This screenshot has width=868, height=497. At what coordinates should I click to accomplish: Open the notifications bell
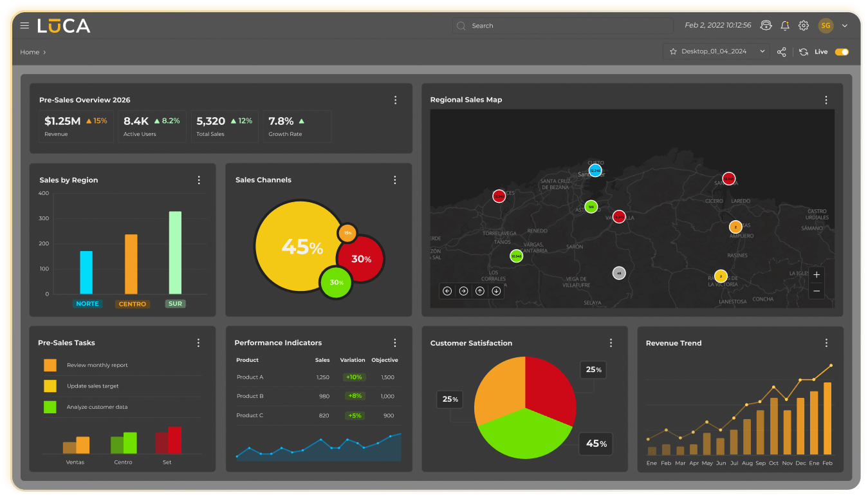pyautogui.click(x=785, y=26)
